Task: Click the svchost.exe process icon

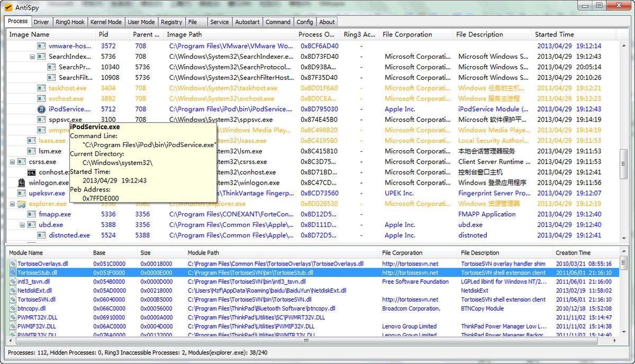Action: [42, 98]
